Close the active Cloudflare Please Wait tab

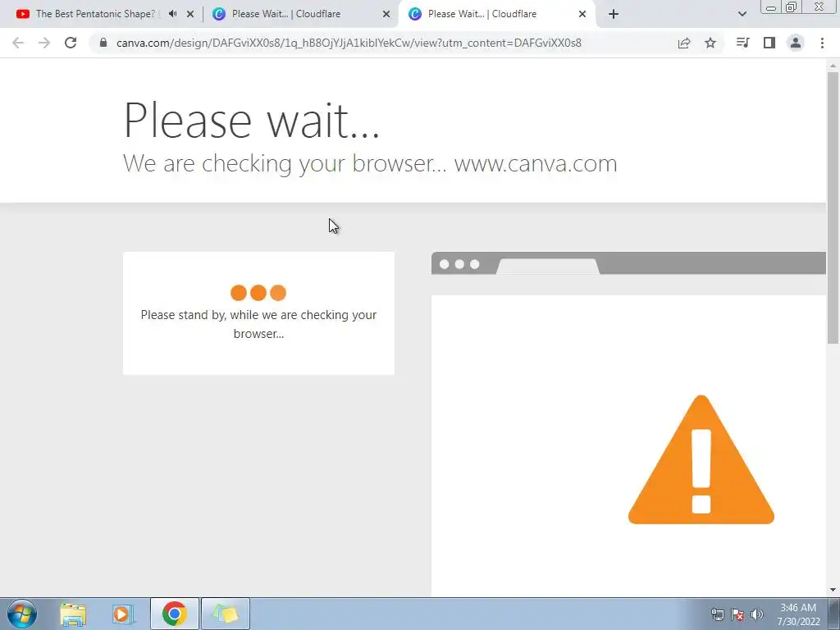[582, 14]
